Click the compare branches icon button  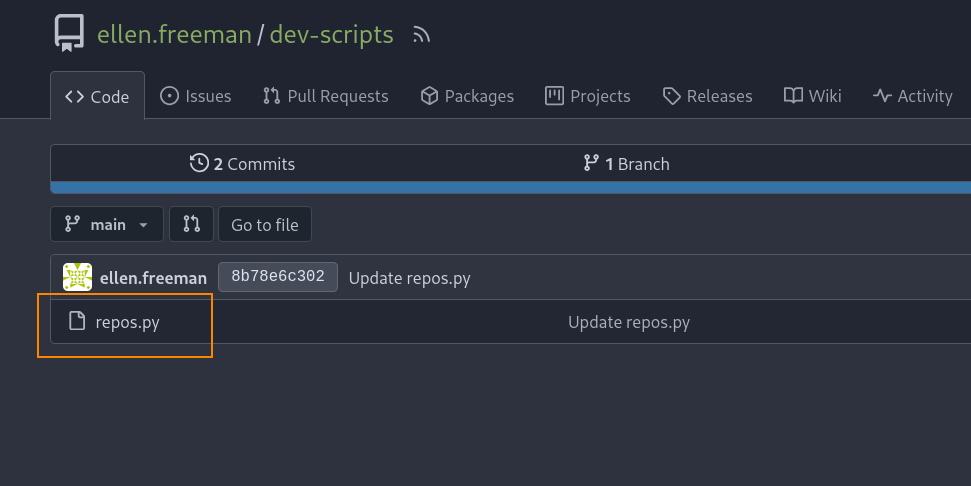tap(191, 225)
